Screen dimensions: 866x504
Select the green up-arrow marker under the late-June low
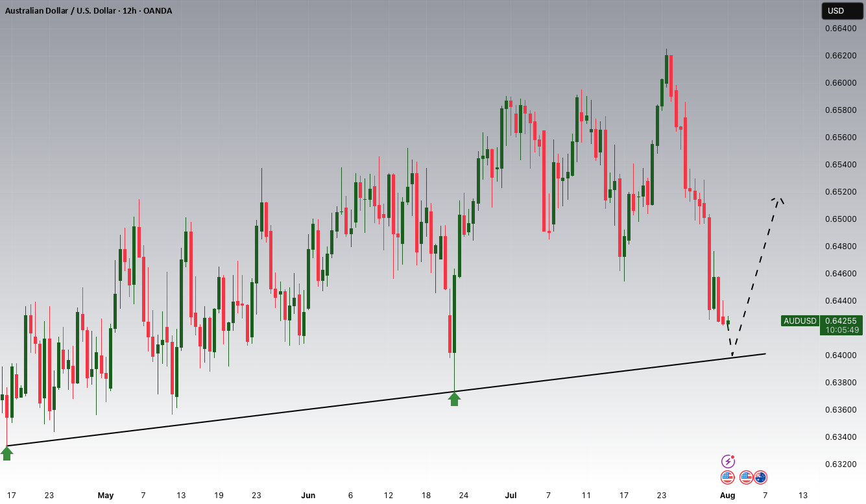click(454, 399)
